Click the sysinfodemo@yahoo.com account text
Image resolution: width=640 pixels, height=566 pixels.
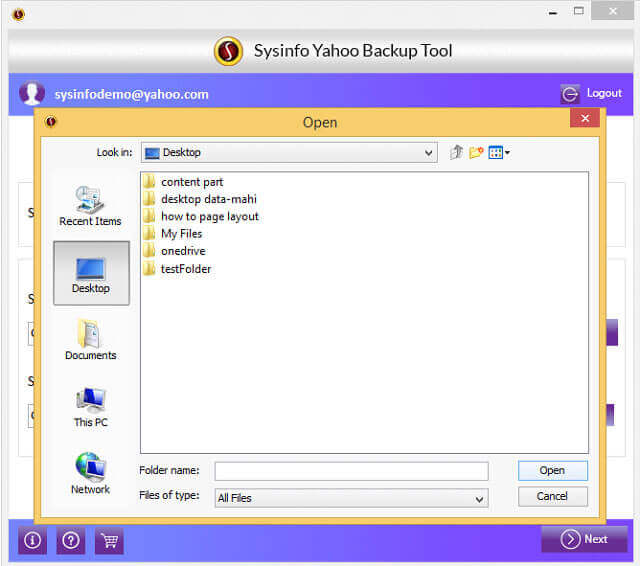pos(131,94)
